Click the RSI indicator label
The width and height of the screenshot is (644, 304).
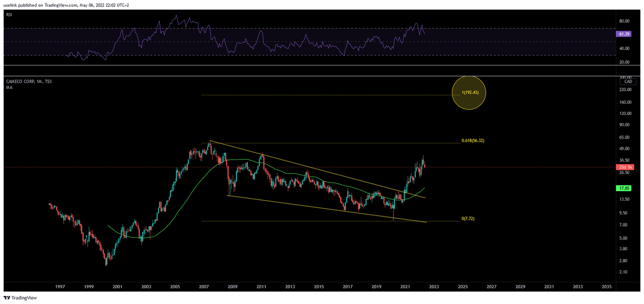9,15
